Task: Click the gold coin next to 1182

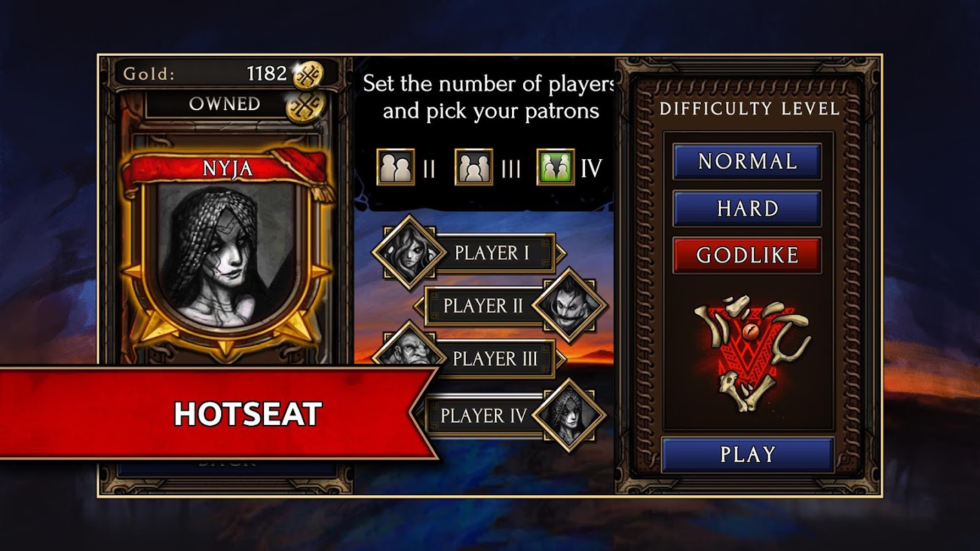Action: (308, 75)
